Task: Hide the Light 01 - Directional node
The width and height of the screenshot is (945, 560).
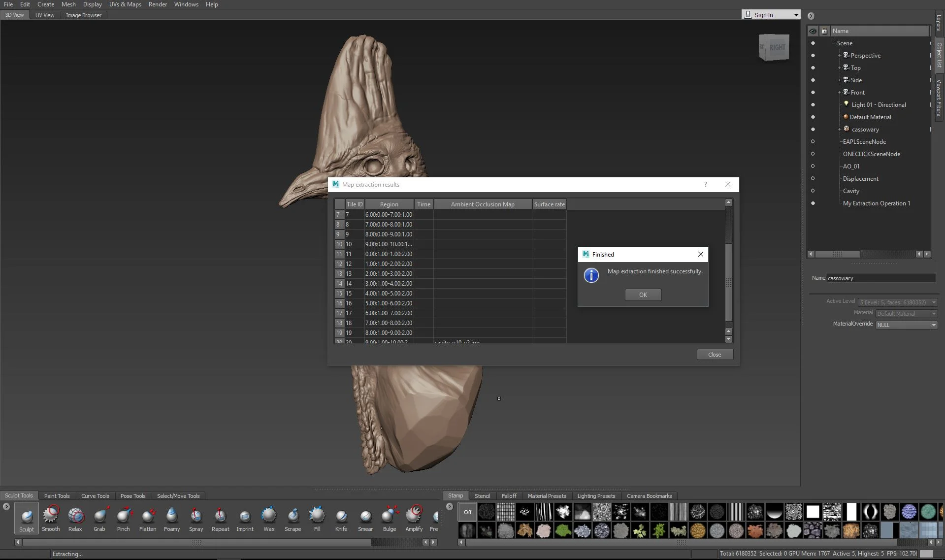Action: point(813,105)
